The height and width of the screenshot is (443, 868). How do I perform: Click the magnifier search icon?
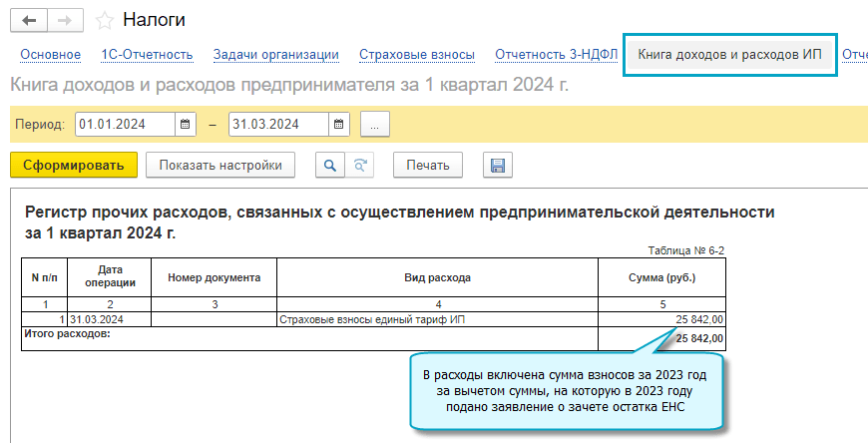point(328,165)
